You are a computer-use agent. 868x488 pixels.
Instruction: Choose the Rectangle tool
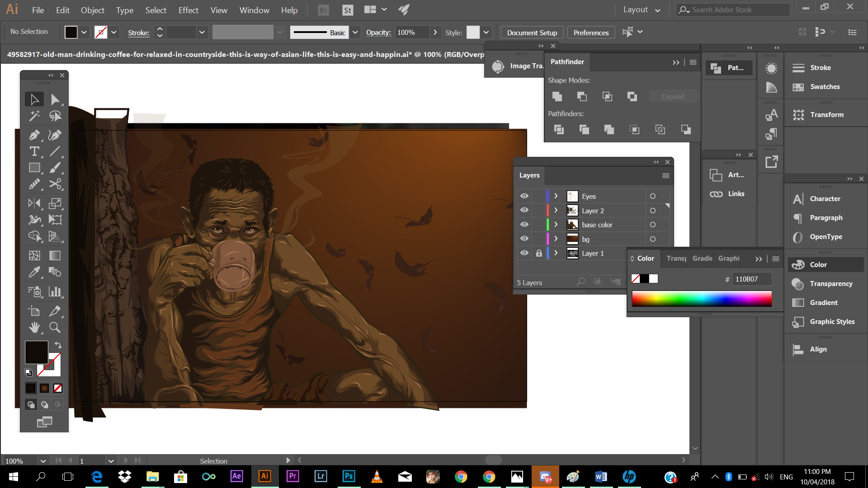tap(34, 168)
